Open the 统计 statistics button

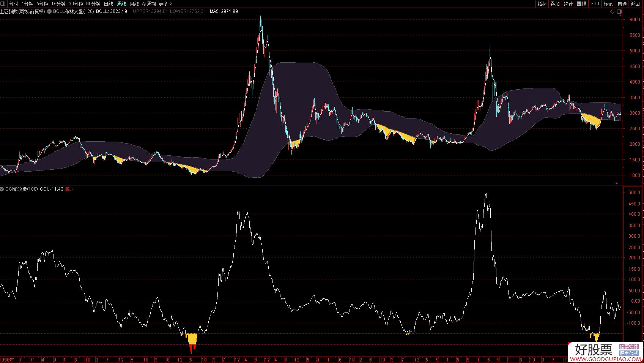coord(568,4)
